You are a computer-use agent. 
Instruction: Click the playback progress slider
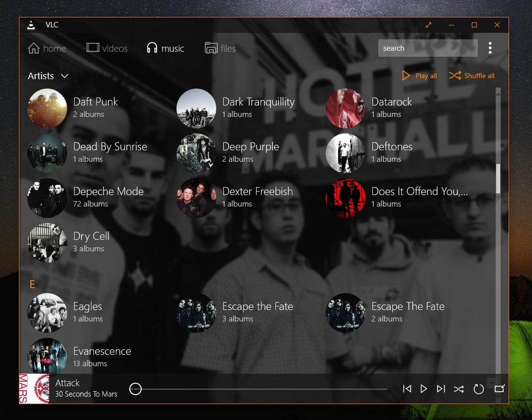point(259,389)
